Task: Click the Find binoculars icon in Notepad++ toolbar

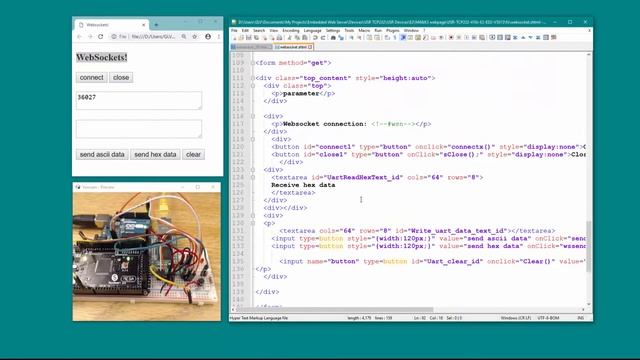Action: (x=333, y=38)
